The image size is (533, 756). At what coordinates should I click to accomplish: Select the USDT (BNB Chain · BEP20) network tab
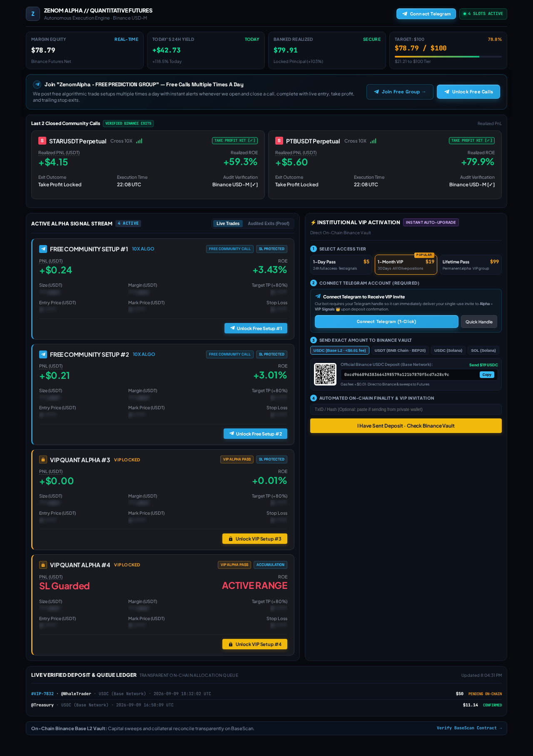[400, 350]
